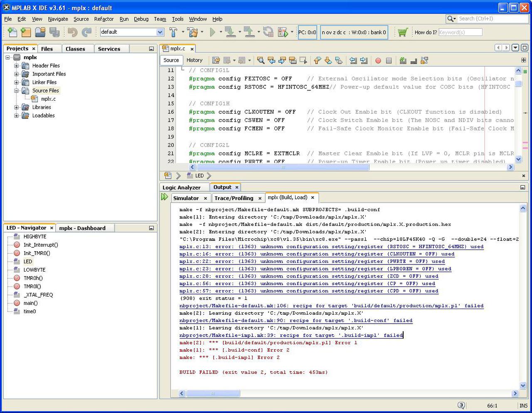
Task: Toggle the highlight search icon in editor toolbar
Action: click(x=292, y=60)
